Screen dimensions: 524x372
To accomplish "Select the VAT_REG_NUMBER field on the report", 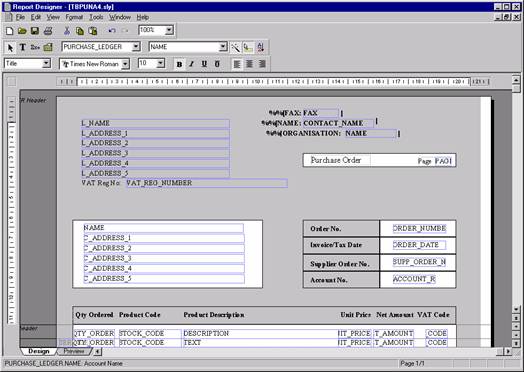I will tap(207, 183).
